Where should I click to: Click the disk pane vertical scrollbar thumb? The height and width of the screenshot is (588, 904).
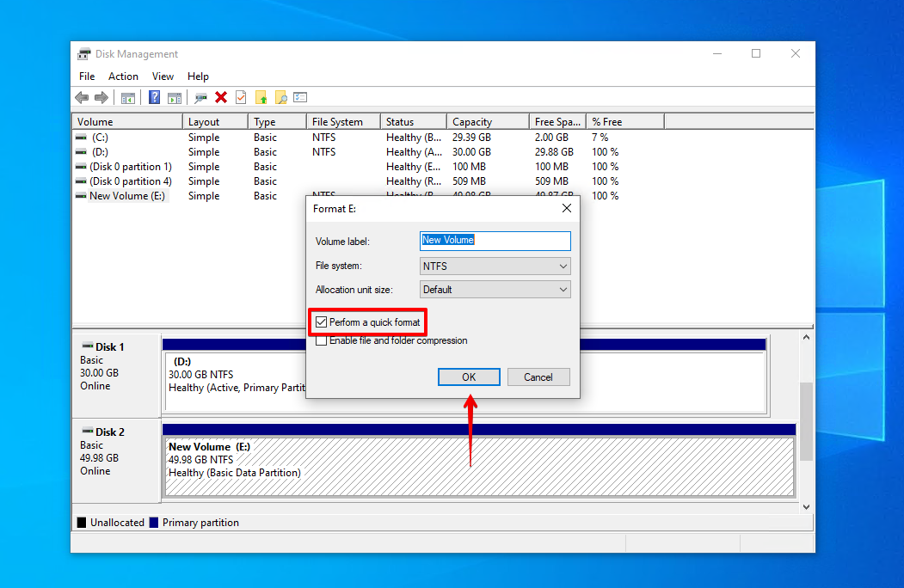click(x=805, y=421)
